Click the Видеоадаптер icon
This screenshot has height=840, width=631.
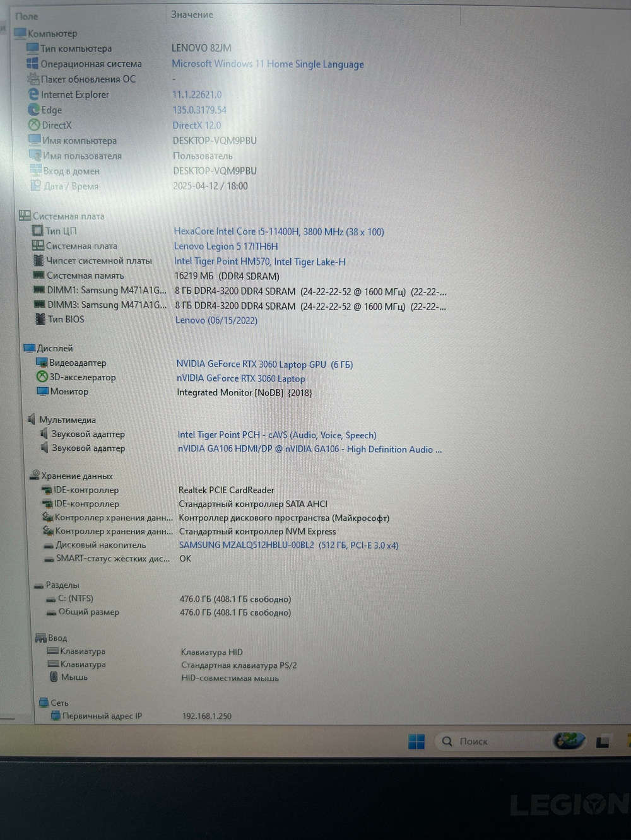(42, 363)
